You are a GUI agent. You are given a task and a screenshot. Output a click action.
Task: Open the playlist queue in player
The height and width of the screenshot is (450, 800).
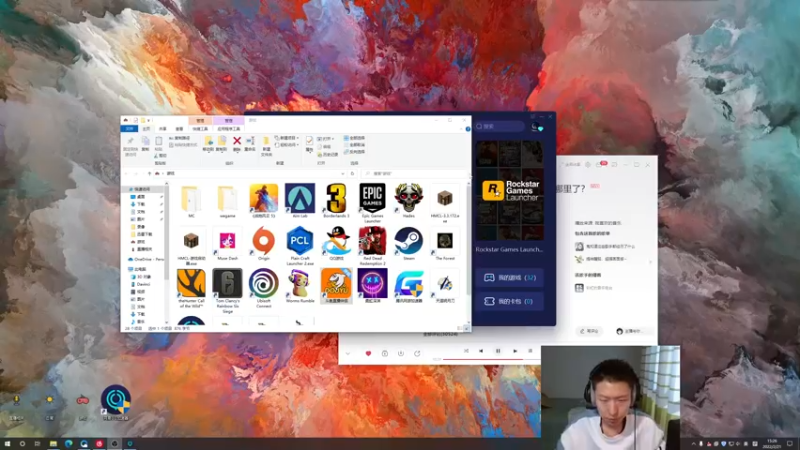(x=530, y=351)
